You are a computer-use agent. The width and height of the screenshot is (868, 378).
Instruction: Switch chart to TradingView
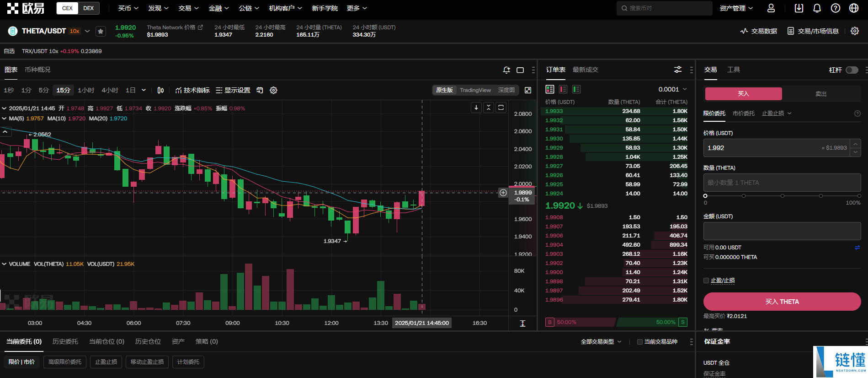[475, 90]
